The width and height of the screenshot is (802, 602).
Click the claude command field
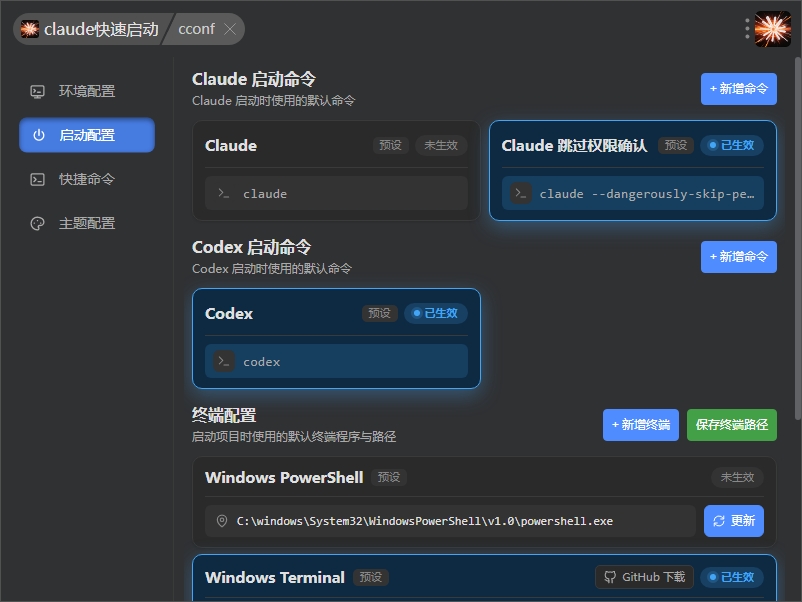pyautogui.click(x=336, y=193)
